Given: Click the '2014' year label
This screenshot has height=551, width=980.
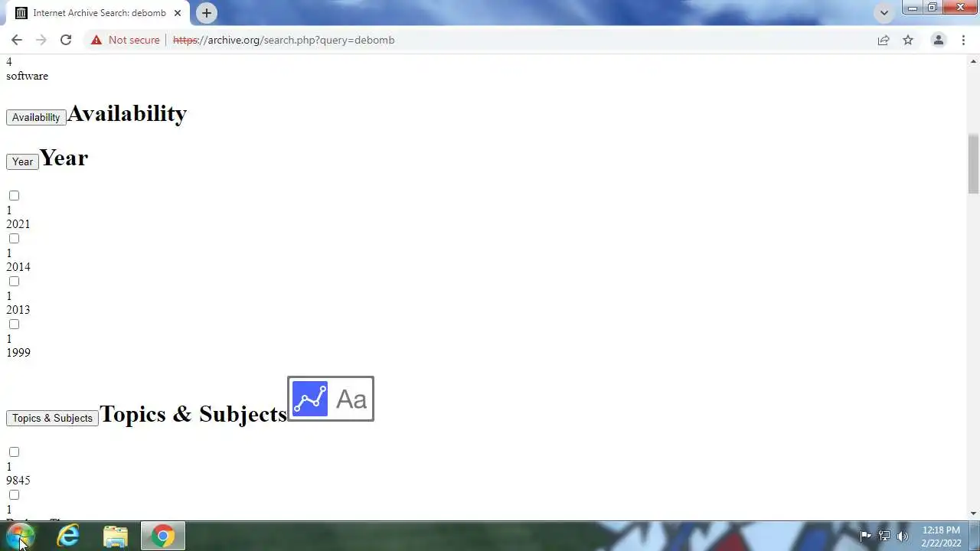Looking at the screenshot, I should click(18, 267).
